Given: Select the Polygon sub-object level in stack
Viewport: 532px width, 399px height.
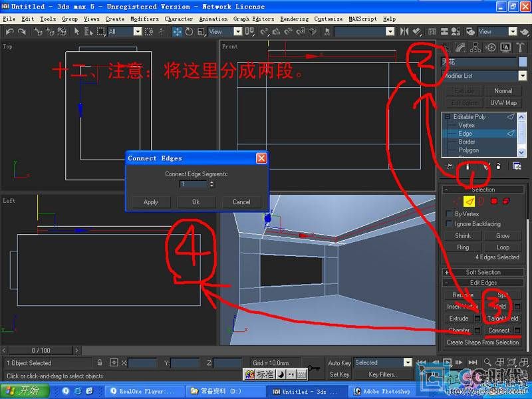Looking at the screenshot, I should (469, 150).
